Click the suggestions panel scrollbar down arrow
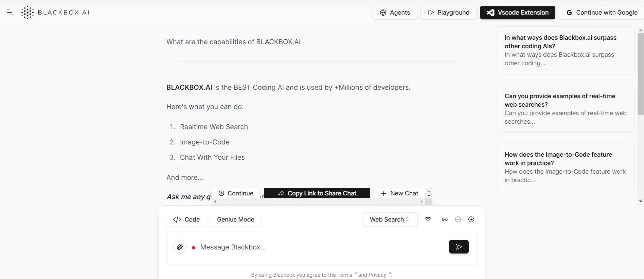 641,201
